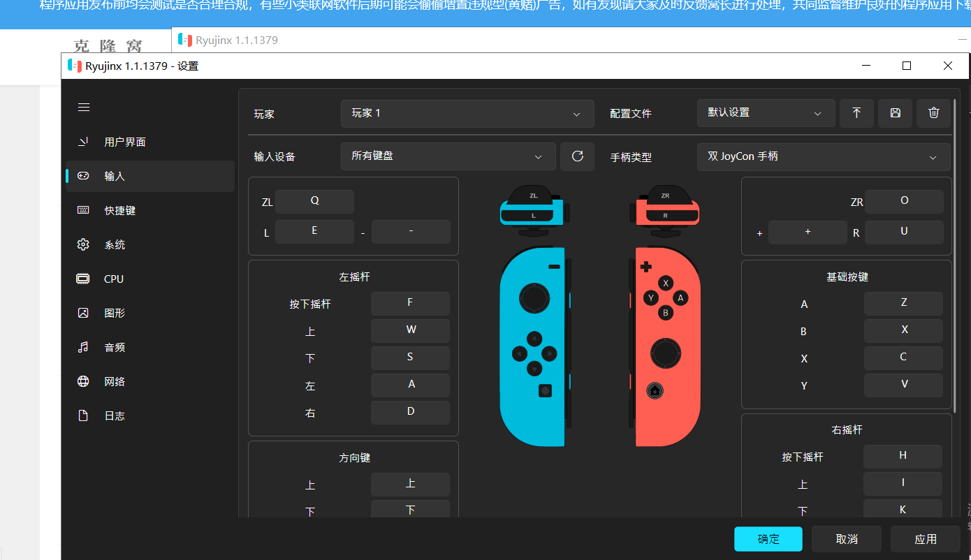Cancel settings with 取消 button
The width and height of the screenshot is (971, 560).
click(847, 539)
